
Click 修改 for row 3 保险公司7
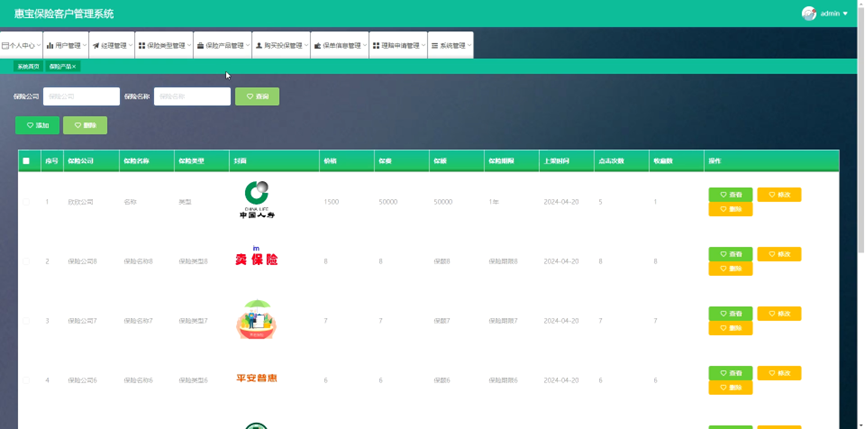point(779,314)
